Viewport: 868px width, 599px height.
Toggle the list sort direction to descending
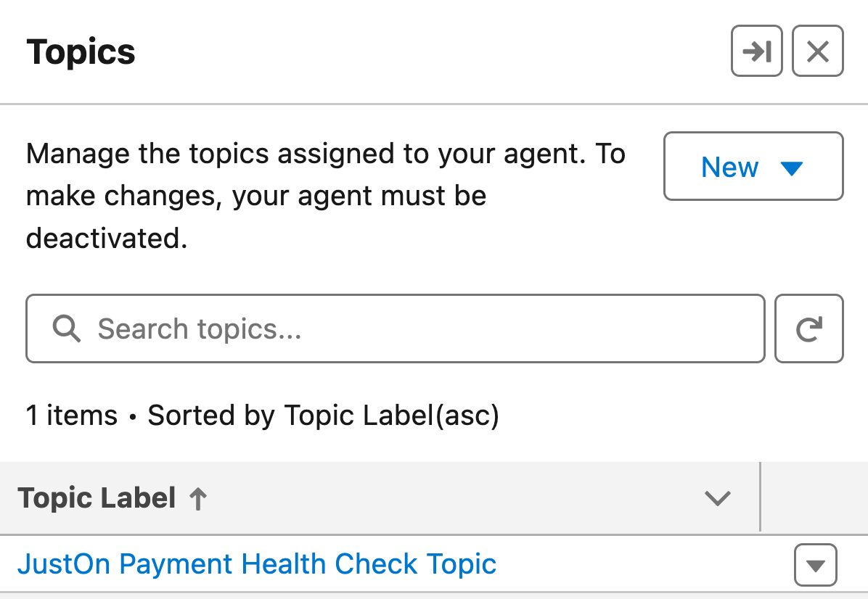coord(200,498)
